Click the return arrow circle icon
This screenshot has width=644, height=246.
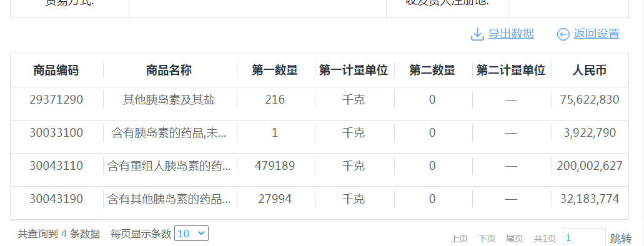coord(563,34)
